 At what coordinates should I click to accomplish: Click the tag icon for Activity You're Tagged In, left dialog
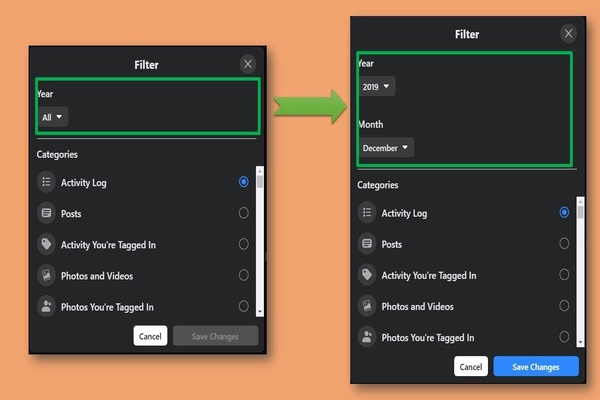click(x=46, y=244)
